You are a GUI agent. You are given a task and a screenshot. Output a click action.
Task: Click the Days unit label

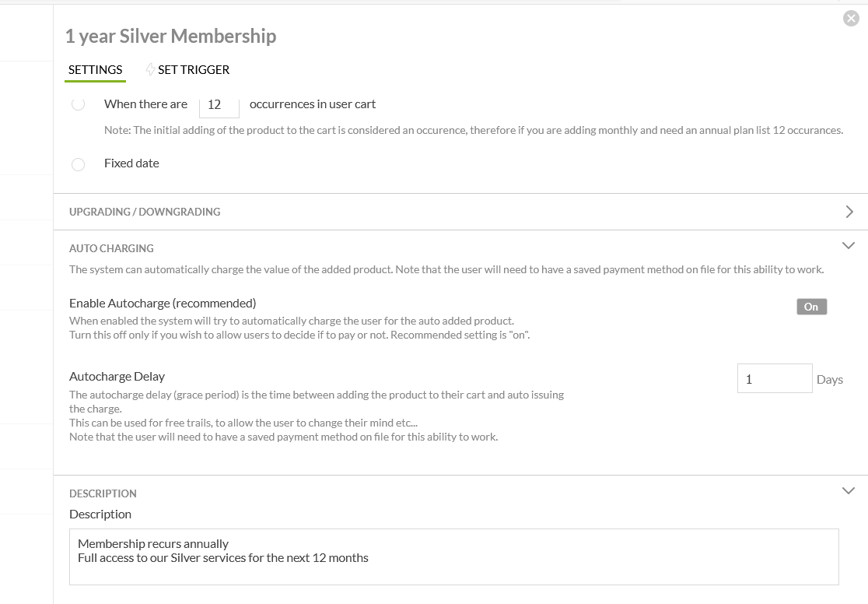pos(830,380)
